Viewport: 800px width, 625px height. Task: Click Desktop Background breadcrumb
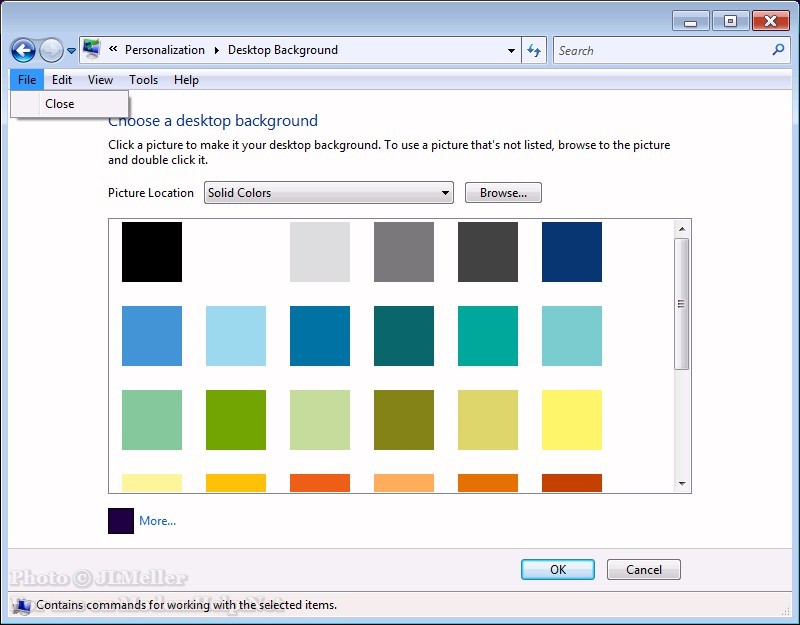coord(283,49)
